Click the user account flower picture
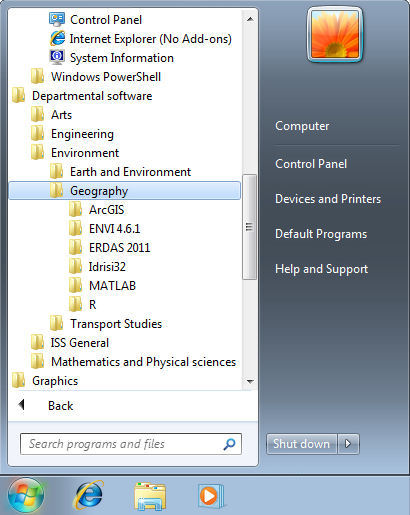The height and width of the screenshot is (515, 410). tap(335, 35)
